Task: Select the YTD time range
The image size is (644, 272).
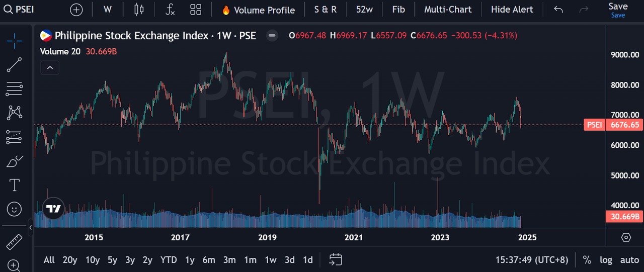Action: pyautogui.click(x=169, y=260)
